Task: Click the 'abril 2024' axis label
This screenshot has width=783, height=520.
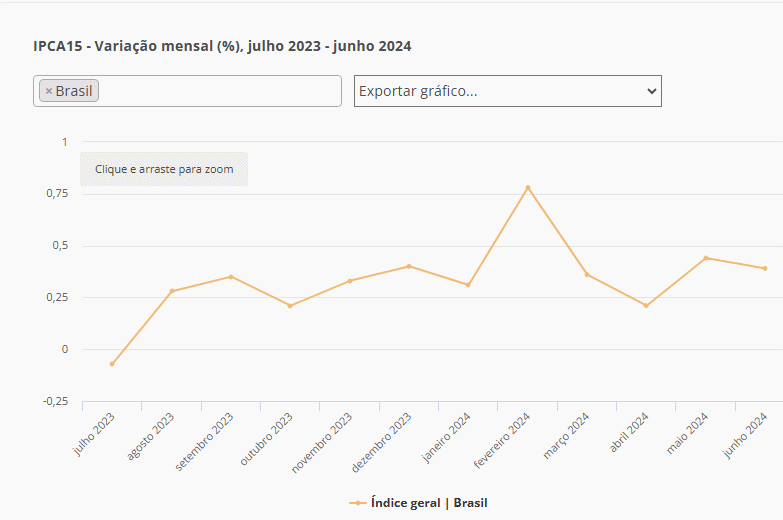Action: [x=629, y=432]
